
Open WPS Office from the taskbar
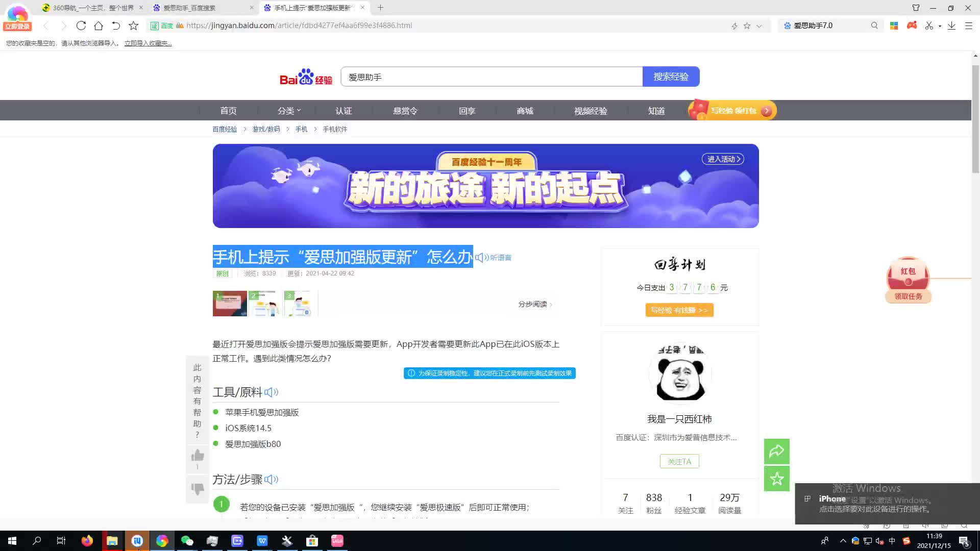[262, 541]
